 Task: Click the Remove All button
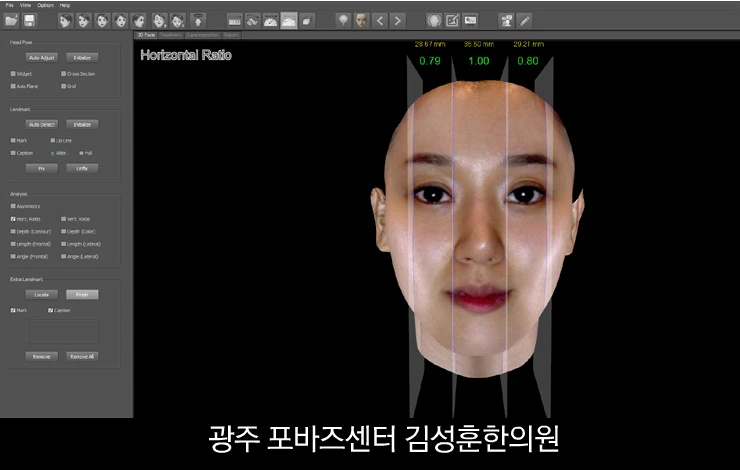(82, 357)
